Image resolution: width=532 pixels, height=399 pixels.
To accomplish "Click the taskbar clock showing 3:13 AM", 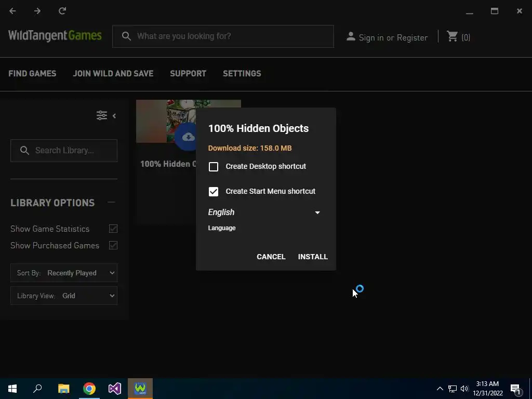I will click(x=487, y=389).
